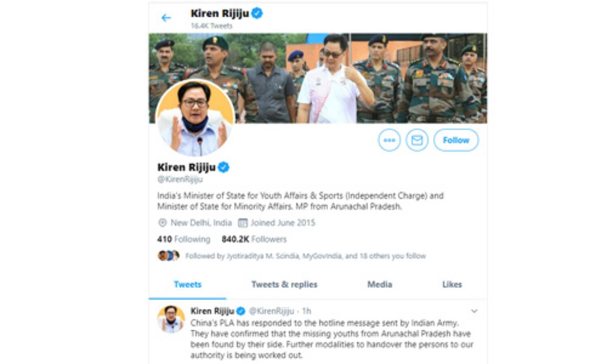
Task: Expand the tweet's down-chevron menu
Action: click(474, 311)
